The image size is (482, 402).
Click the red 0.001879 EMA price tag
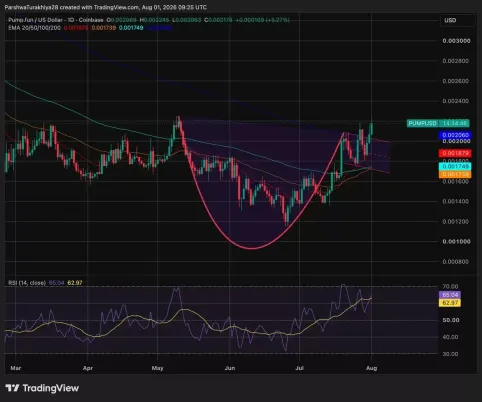click(455, 153)
